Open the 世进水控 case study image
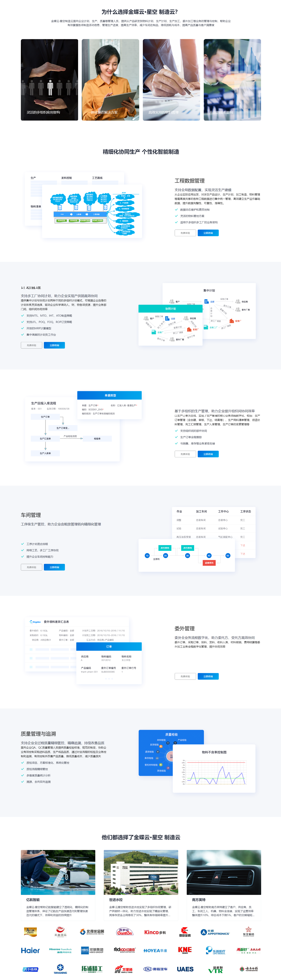 (141, 872)
